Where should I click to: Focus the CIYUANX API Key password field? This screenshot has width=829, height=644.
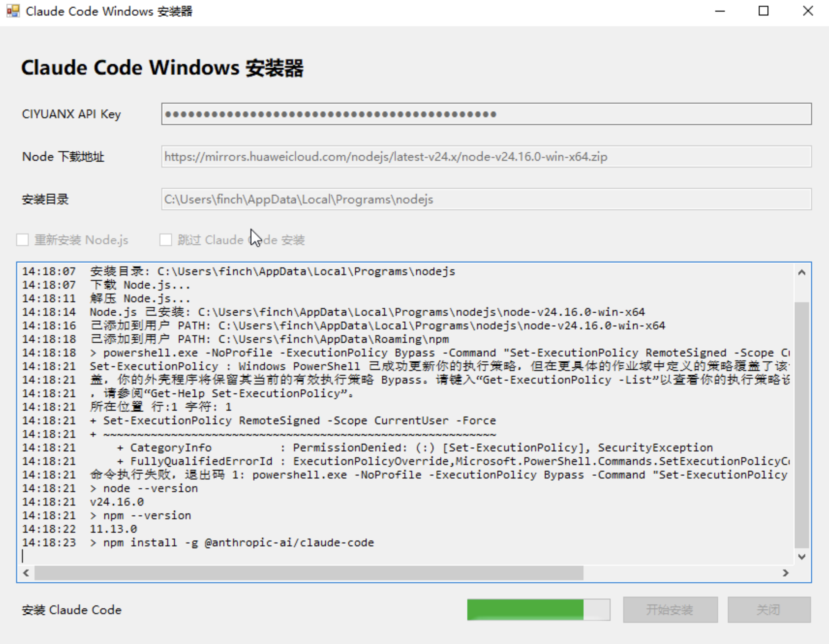pyautogui.click(x=486, y=114)
